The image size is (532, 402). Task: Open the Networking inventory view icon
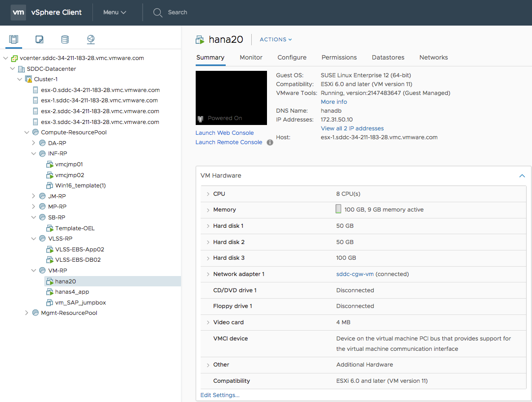(x=90, y=39)
